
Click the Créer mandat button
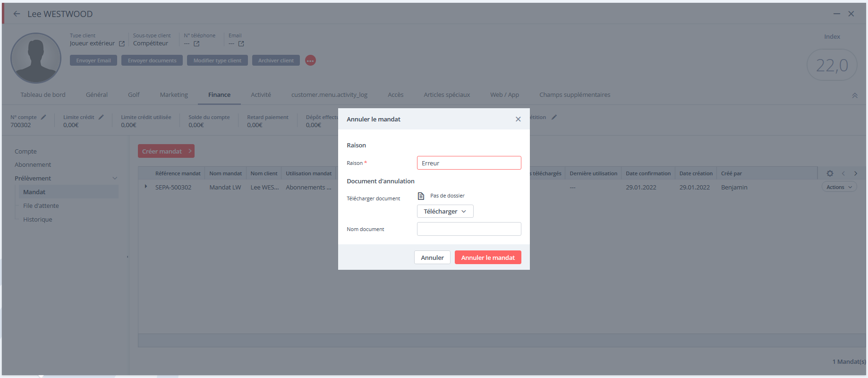point(166,151)
